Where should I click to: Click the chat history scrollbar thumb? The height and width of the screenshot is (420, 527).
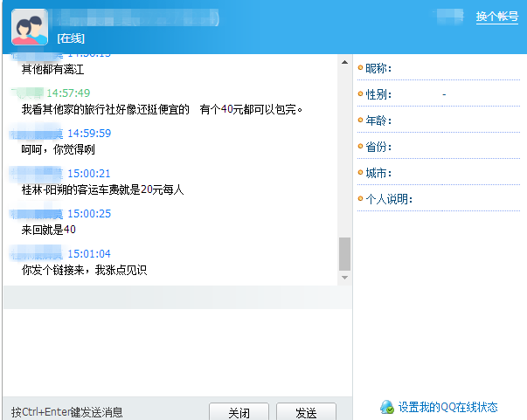coord(344,253)
